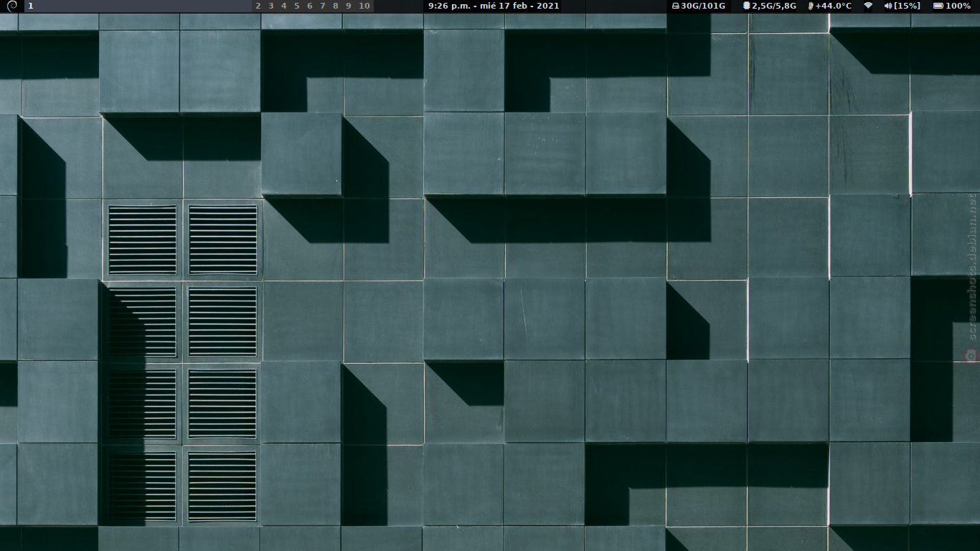The width and height of the screenshot is (980, 551).
Task: Click the clock showing 9:26 p.m.
Action: pos(494,6)
